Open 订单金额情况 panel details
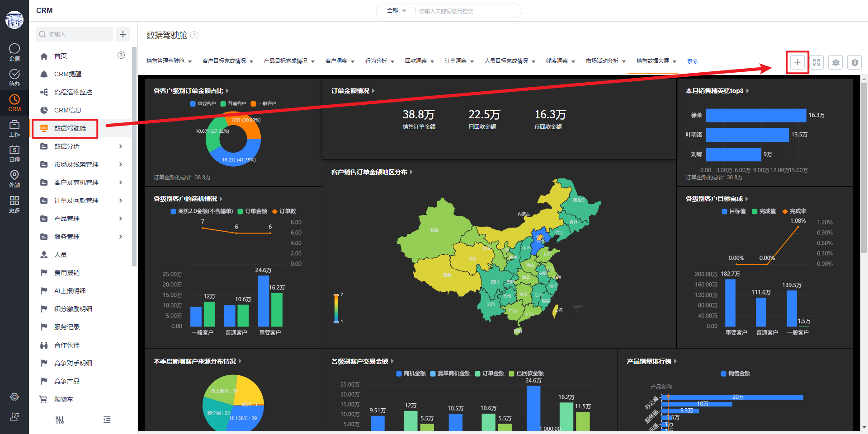This screenshot has height=434, width=868. click(373, 91)
